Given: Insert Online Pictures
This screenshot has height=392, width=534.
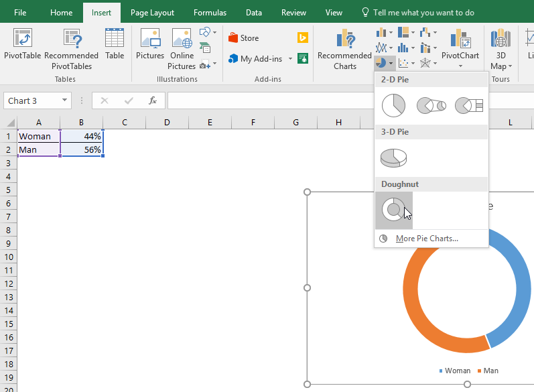Looking at the screenshot, I should tap(182, 49).
